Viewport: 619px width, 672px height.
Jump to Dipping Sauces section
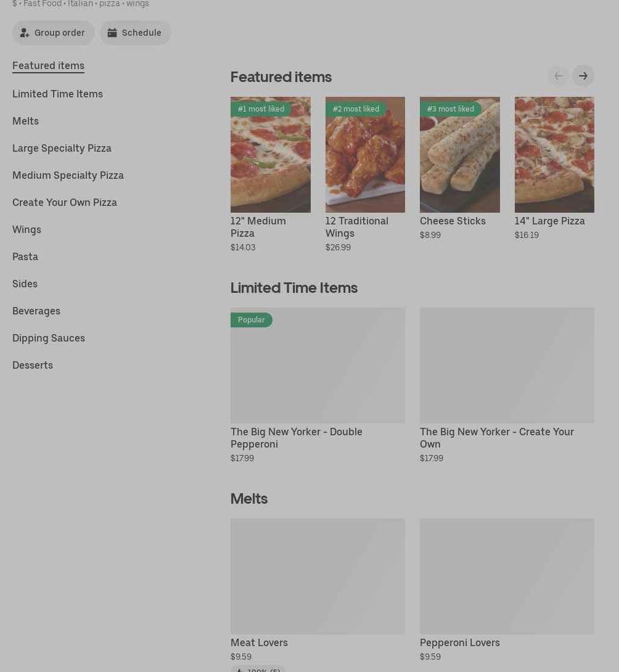[49, 338]
